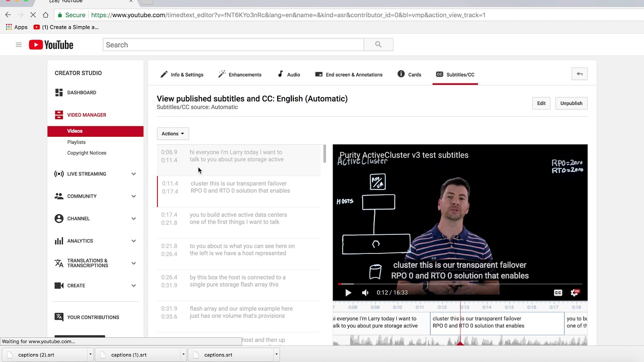
Task: Click the CC icon on Subtitles/CC tab
Action: point(439,74)
